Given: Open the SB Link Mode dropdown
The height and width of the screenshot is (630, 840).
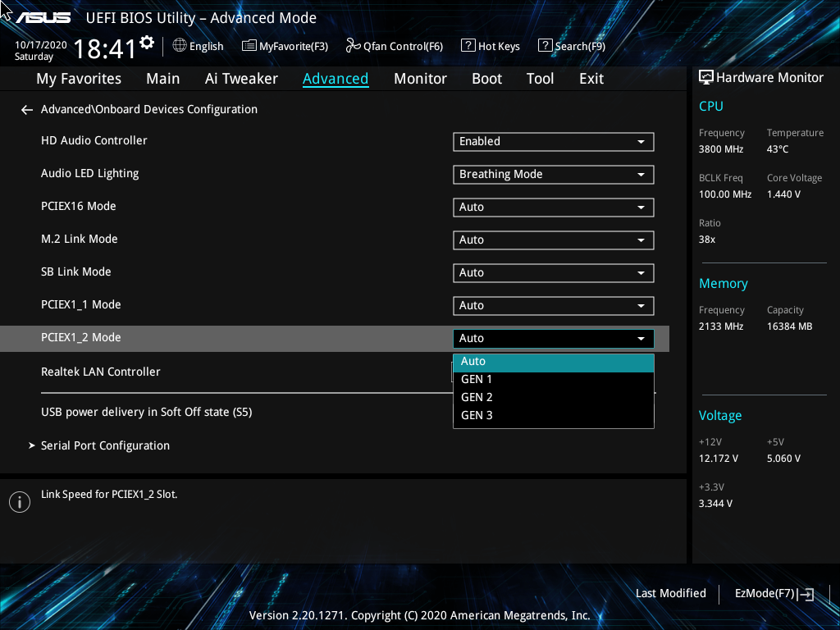Looking at the screenshot, I should 554,273.
